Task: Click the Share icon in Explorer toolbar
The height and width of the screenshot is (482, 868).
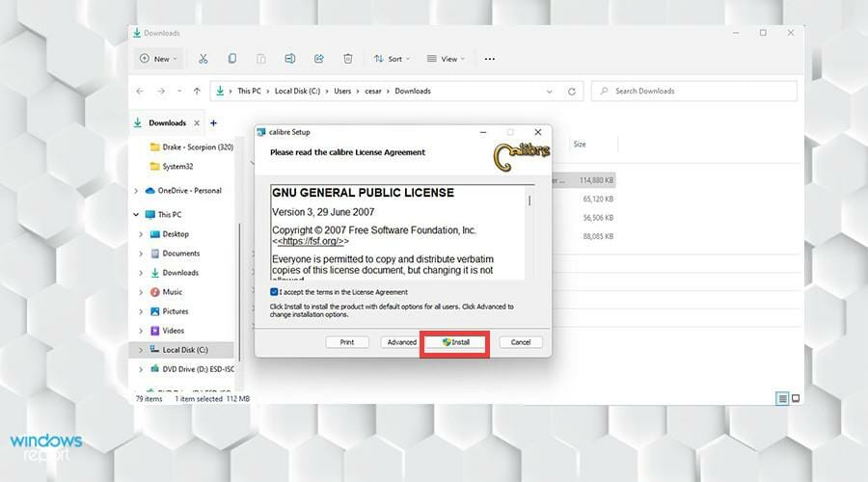Action: [x=319, y=59]
